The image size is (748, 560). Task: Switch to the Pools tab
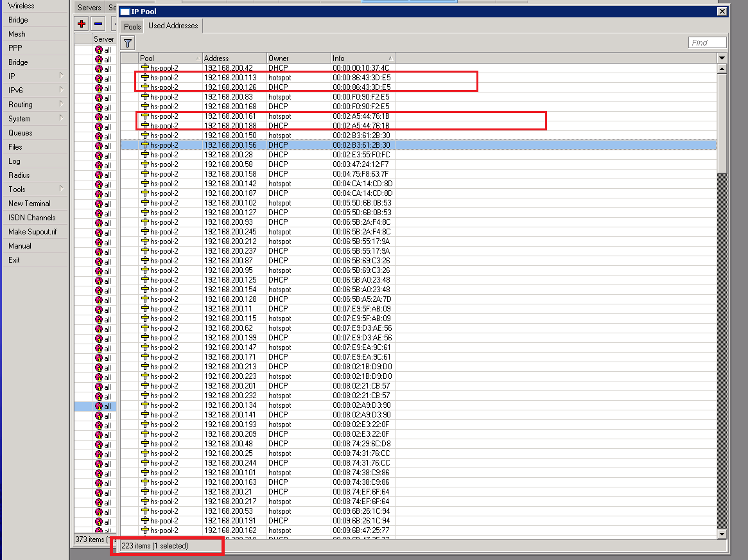(132, 27)
